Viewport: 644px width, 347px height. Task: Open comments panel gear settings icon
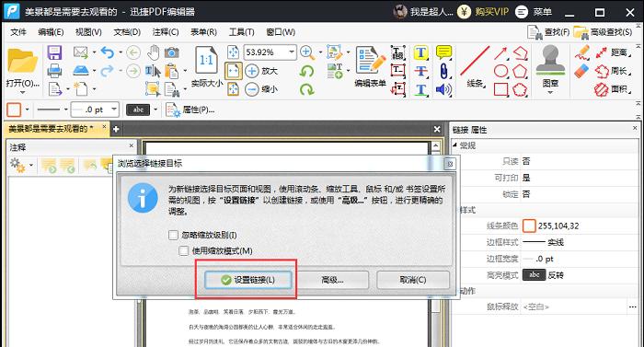17,165
